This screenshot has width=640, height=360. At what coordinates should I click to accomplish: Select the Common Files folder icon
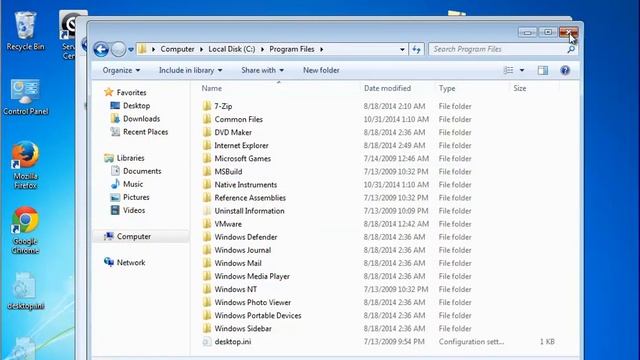click(x=207, y=119)
